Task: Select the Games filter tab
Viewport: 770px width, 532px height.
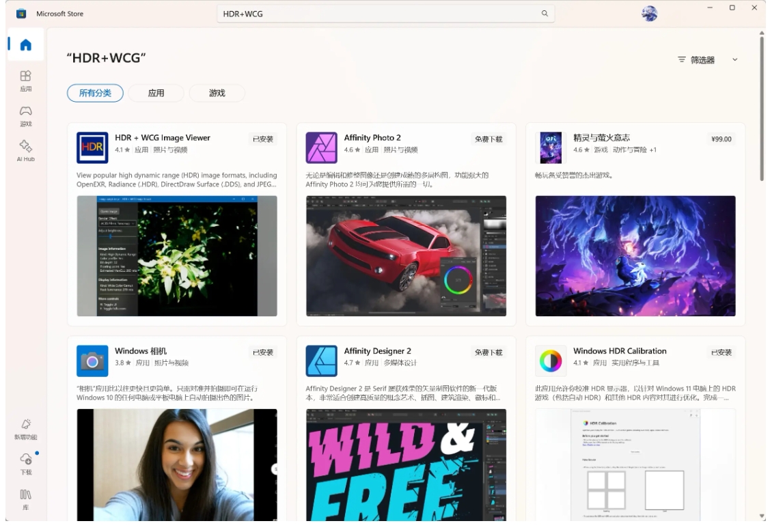Action: coord(217,93)
